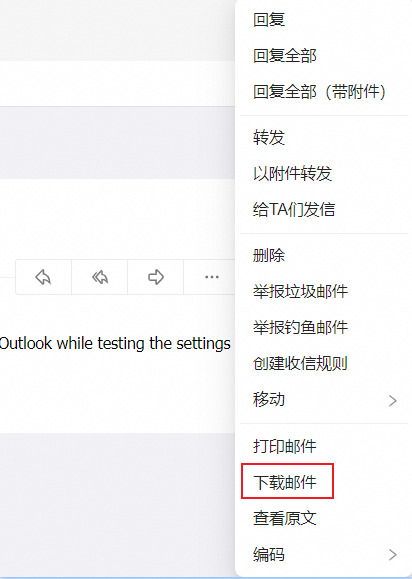The width and height of the screenshot is (412, 579).
Task: Expand the 编码 submenu chevron
Action: (x=393, y=555)
